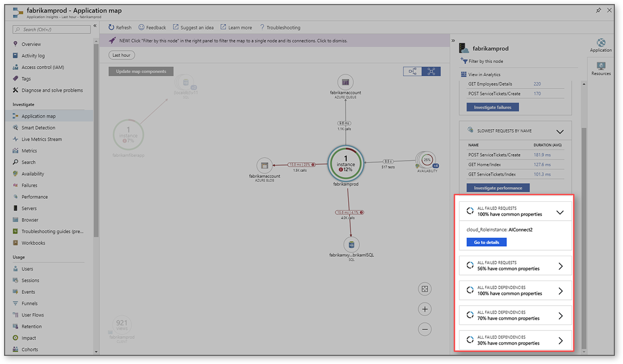The width and height of the screenshot is (623, 364).
Task: Open Funnels under Usage
Action: pos(30,304)
